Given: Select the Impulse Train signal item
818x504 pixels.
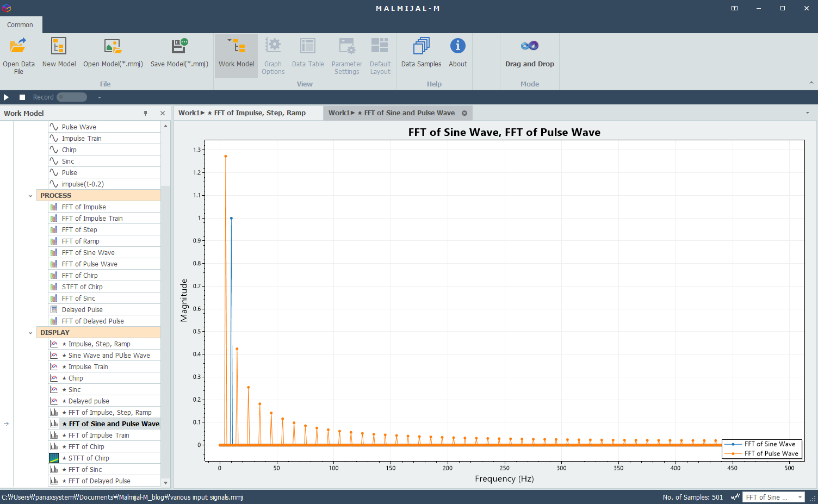Looking at the screenshot, I should point(104,138).
